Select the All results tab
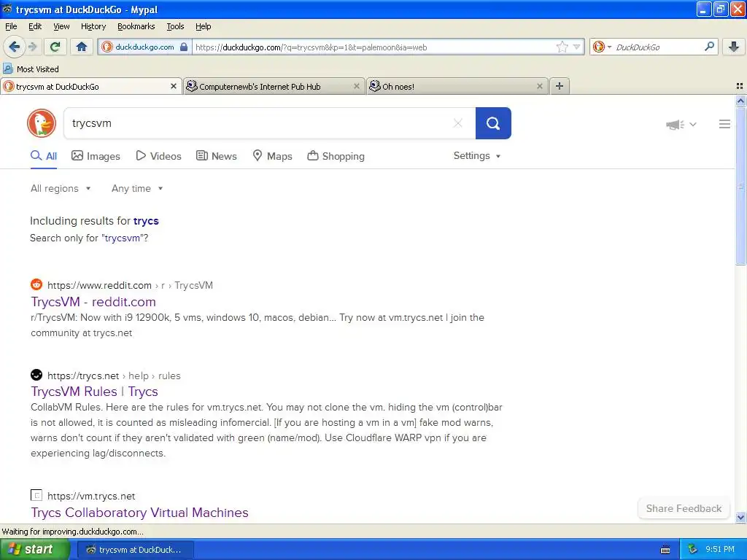The width and height of the screenshot is (747, 560). pyautogui.click(x=44, y=156)
